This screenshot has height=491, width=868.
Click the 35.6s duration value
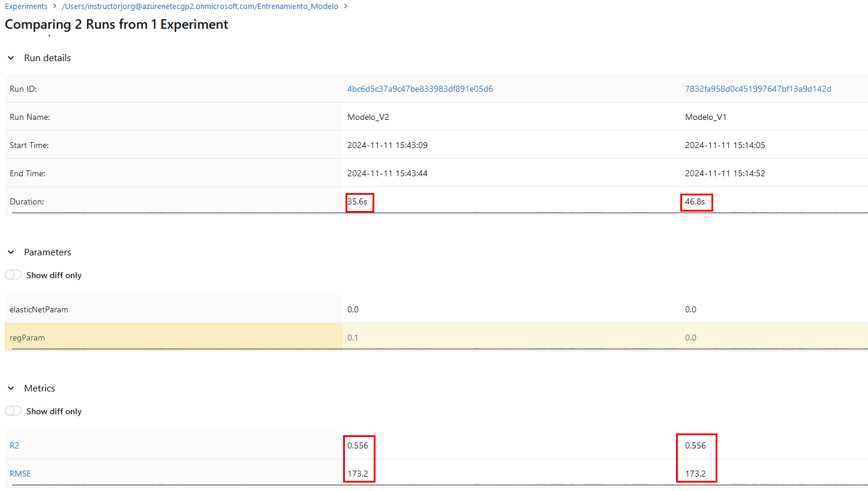pyautogui.click(x=358, y=202)
